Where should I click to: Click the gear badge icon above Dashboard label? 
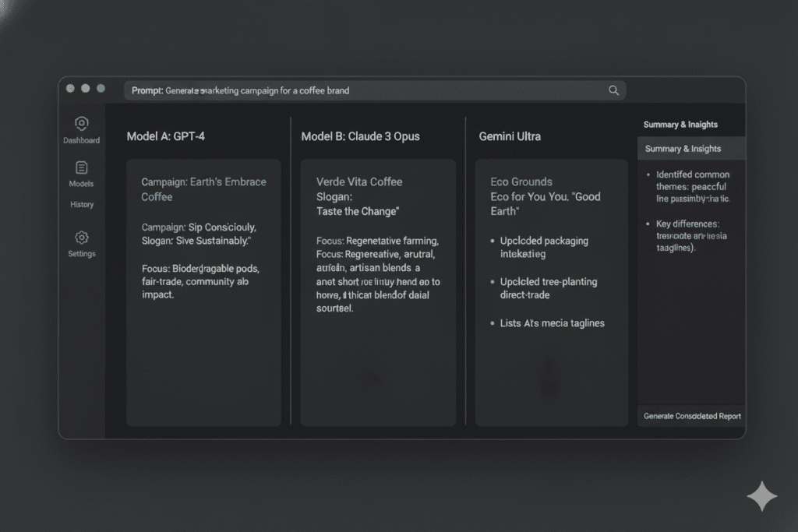click(81, 123)
